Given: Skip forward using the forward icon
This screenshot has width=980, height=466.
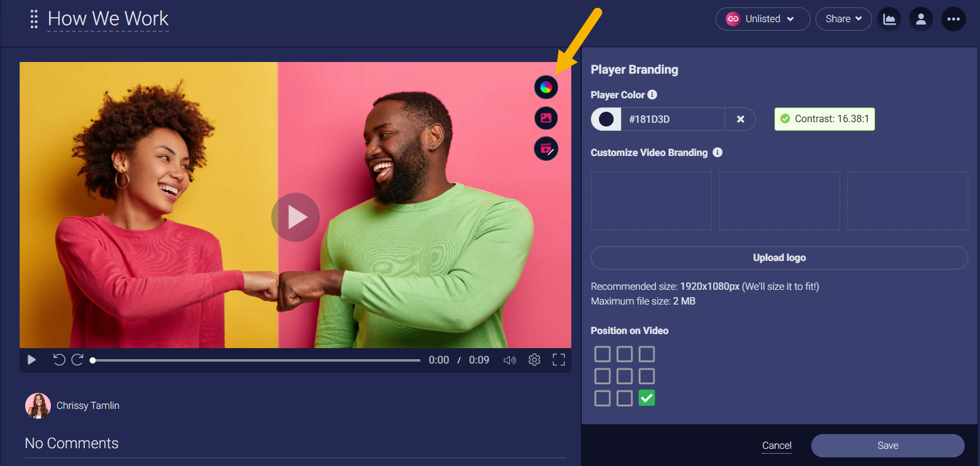Looking at the screenshot, I should click(x=77, y=360).
